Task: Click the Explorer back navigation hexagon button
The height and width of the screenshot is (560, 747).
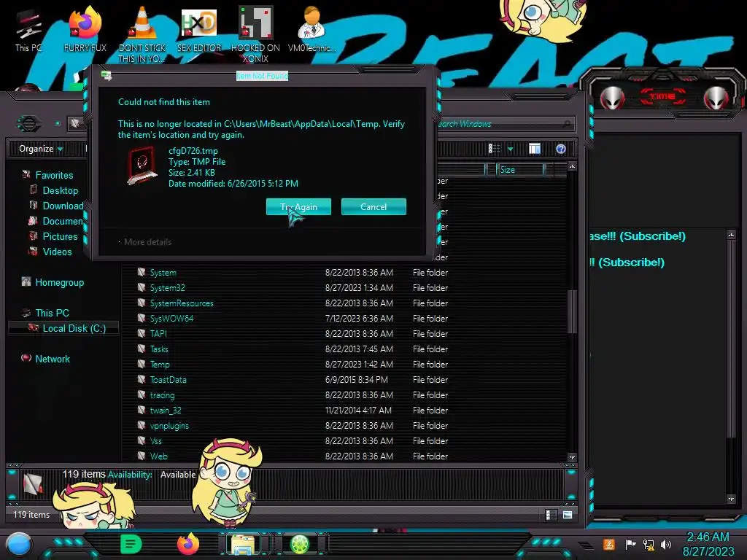Action: pos(29,124)
